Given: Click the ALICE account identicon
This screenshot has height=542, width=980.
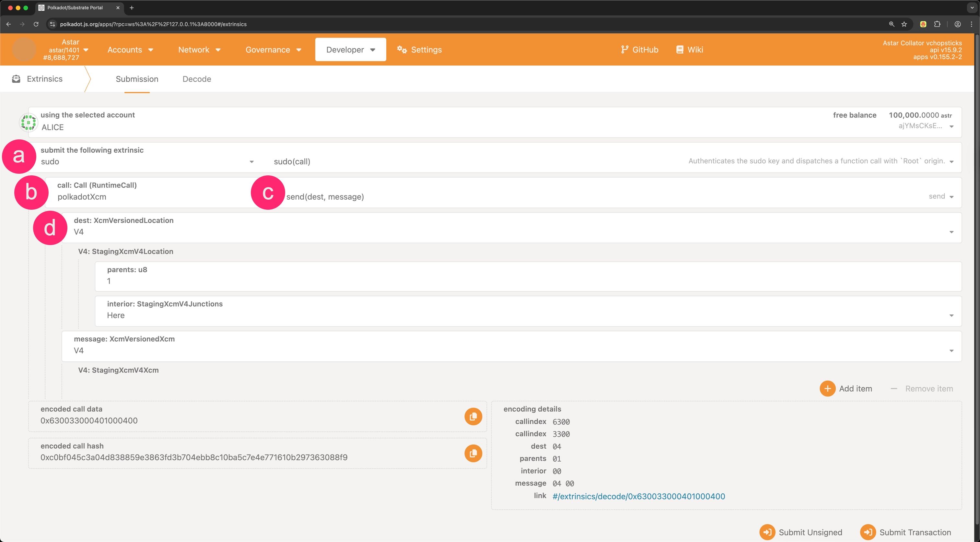Looking at the screenshot, I should click(x=28, y=123).
